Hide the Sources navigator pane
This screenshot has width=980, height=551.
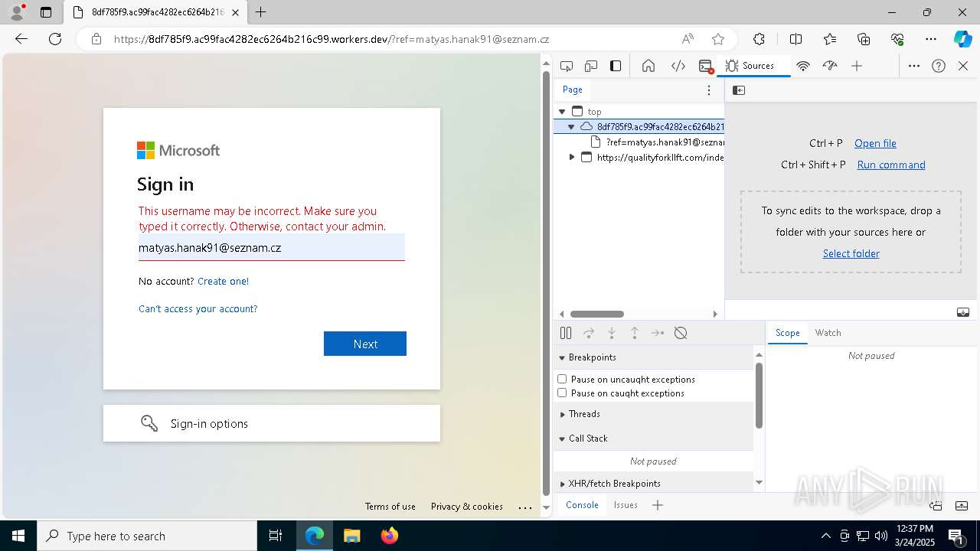(739, 90)
